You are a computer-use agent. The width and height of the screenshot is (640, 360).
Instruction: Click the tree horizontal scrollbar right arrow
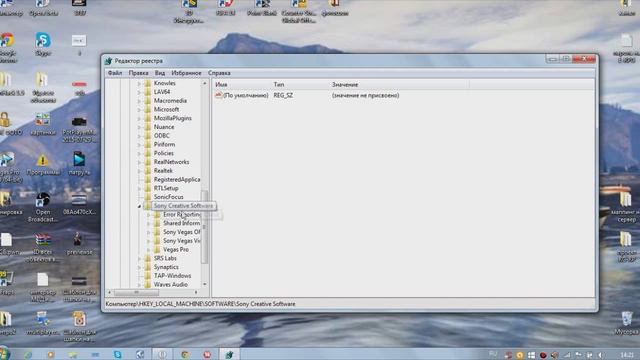(196, 292)
